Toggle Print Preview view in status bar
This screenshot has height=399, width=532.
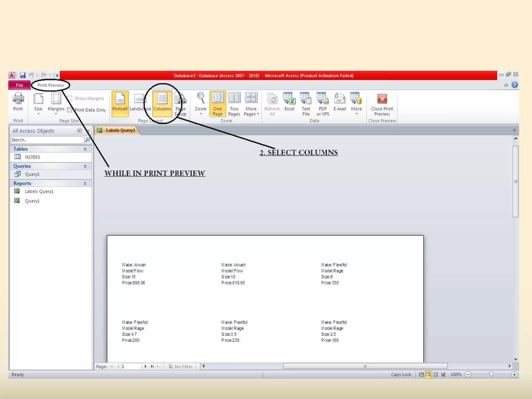pos(428,374)
